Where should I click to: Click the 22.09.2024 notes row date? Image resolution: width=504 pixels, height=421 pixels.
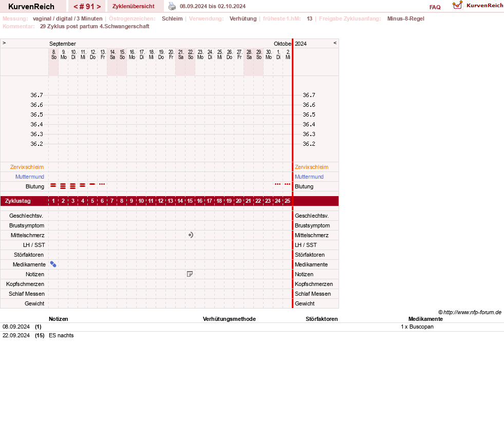coord(16,335)
